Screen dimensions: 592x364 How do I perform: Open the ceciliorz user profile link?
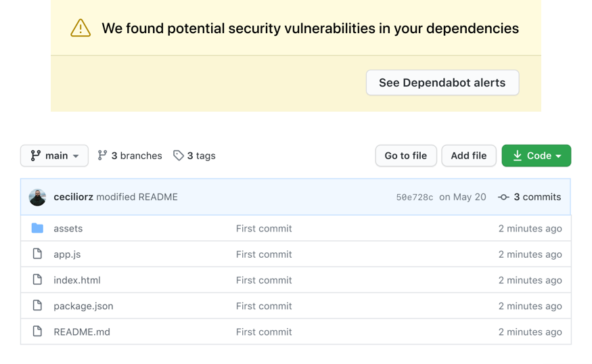click(73, 197)
